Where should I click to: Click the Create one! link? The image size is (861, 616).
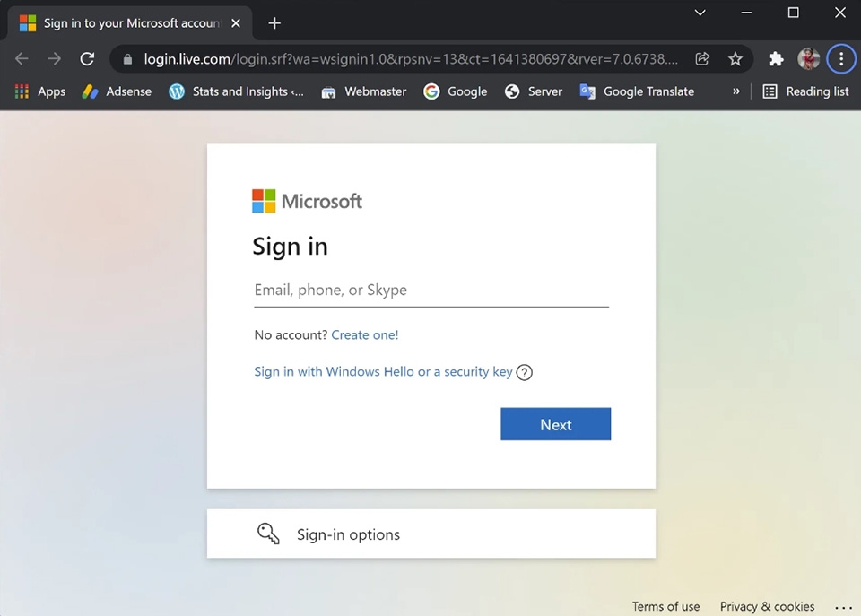365,335
